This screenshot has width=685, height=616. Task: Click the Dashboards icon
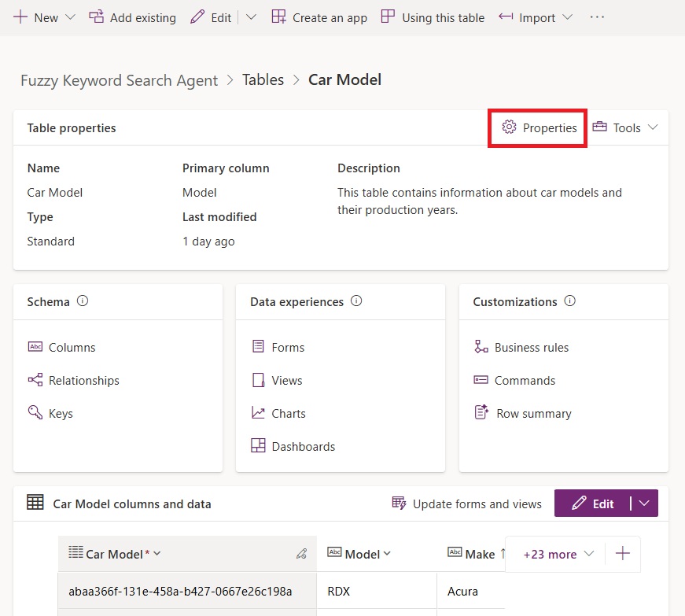coord(258,445)
